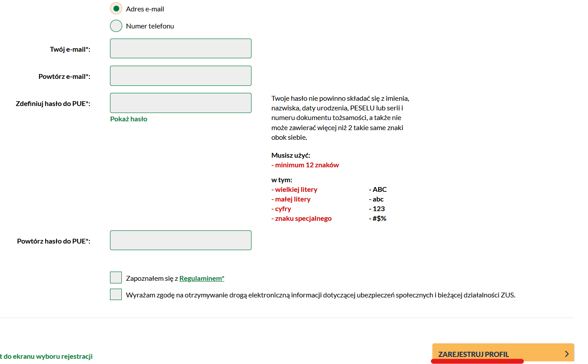588x364 pixels.
Task: Click the 'Powtórz hasło do PUE' field
Action: 181,240
